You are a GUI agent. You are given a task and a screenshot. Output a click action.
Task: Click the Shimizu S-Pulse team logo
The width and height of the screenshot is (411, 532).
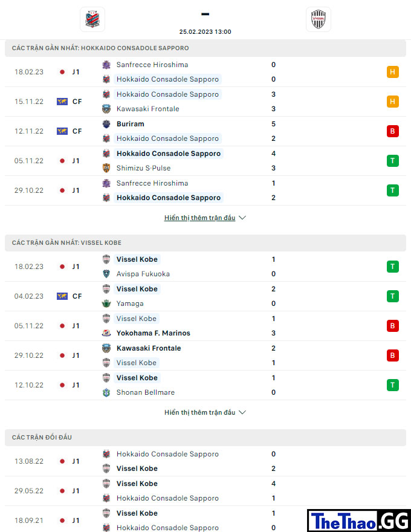pos(106,168)
